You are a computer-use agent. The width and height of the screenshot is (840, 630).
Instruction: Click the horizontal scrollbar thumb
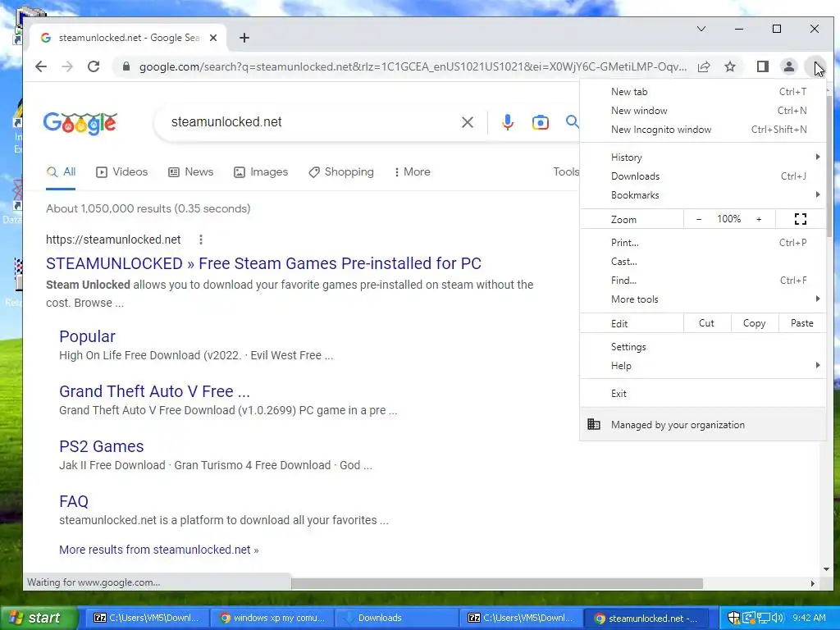[496, 583]
